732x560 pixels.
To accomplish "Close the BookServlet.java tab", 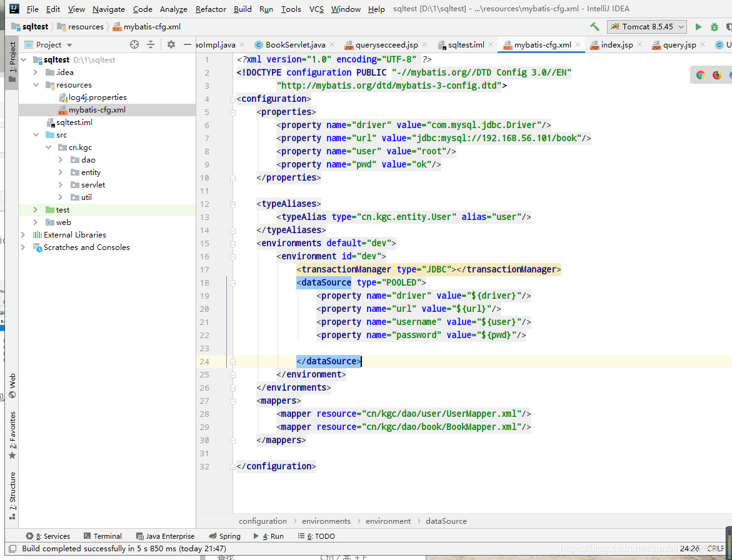I will click(332, 44).
